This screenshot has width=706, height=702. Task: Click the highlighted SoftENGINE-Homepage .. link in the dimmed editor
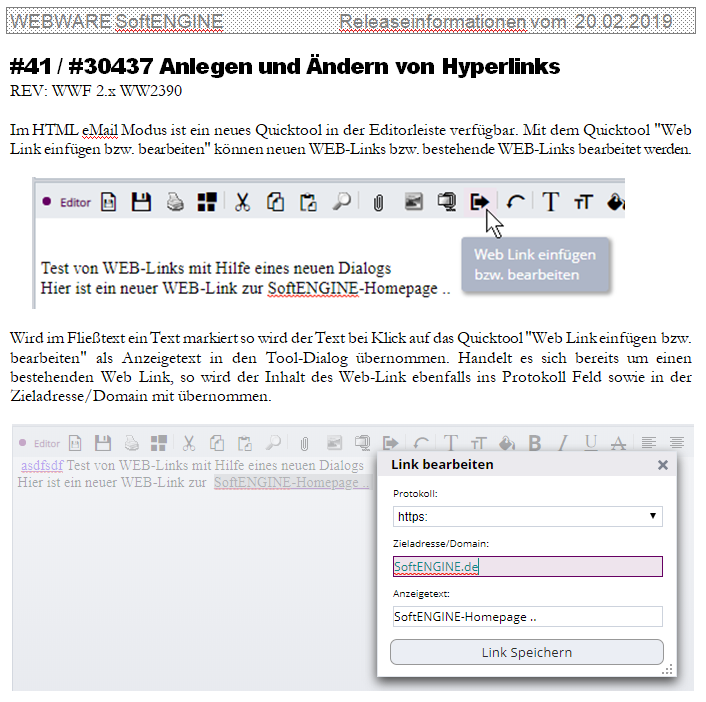[x=291, y=482]
